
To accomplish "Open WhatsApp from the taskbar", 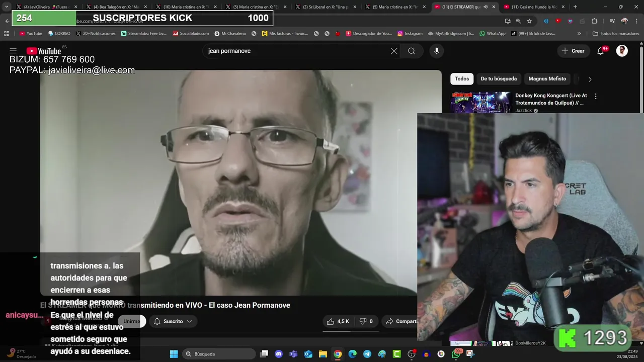I will (455, 354).
